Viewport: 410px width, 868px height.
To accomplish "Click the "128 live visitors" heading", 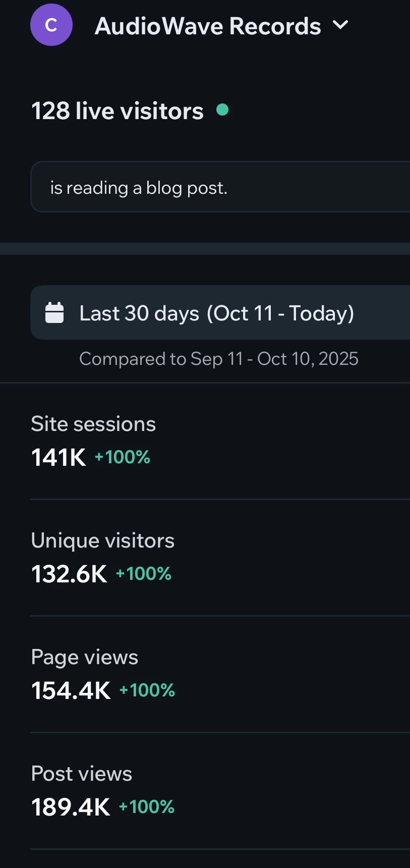I will coord(118,111).
